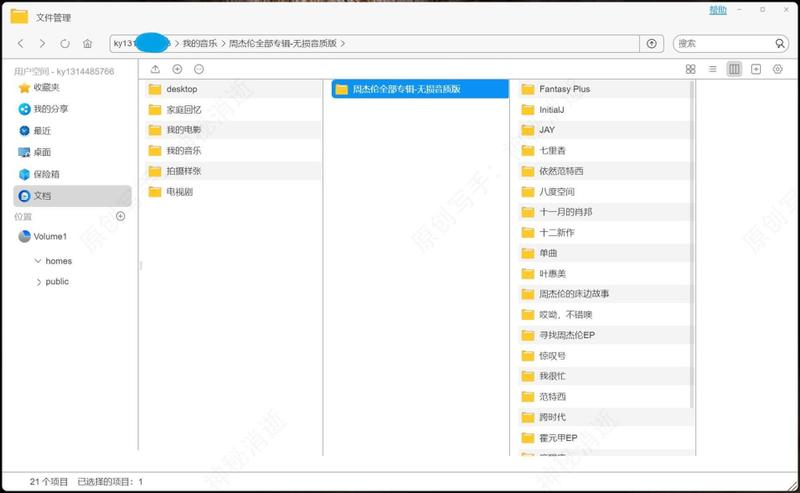This screenshot has width=800, height=493.
Task: Select highlighted 周杰伦全部专辑-无损音质版 folder
Action: (420, 89)
